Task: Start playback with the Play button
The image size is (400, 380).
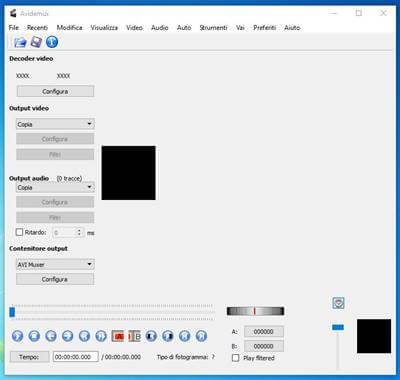Action: click(x=18, y=336)
